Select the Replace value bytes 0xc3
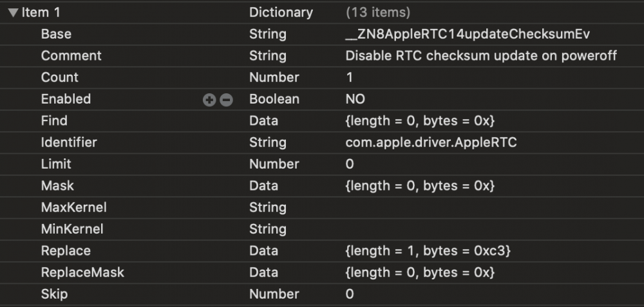 coord(428,251)
